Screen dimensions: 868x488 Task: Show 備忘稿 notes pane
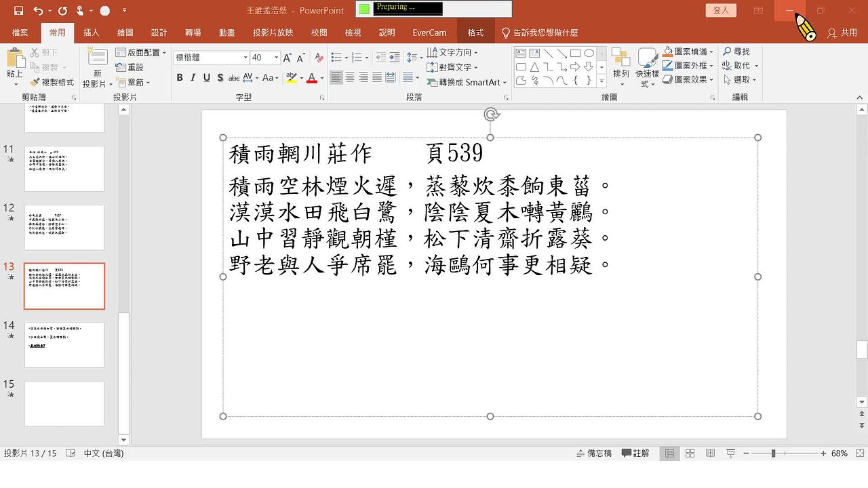pyautogui.click(x=594, y=453)
